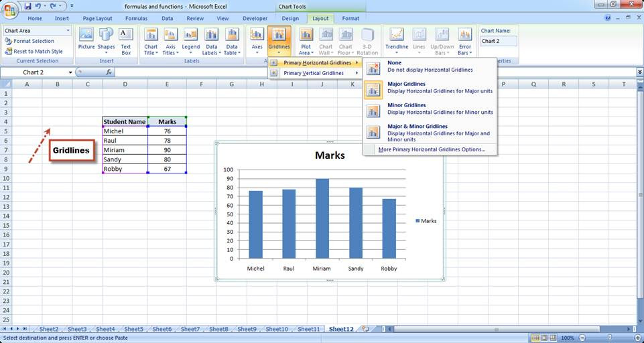This screenshot has height=343, width=644.
Task: Insert a new worksheet tab
Action: pyautogui.click(x=365, y=329)
